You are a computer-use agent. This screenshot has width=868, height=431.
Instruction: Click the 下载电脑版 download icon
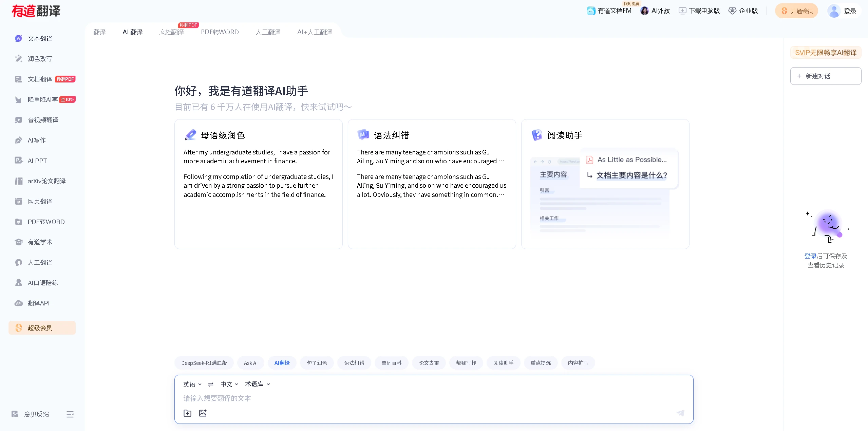point(682,11)
